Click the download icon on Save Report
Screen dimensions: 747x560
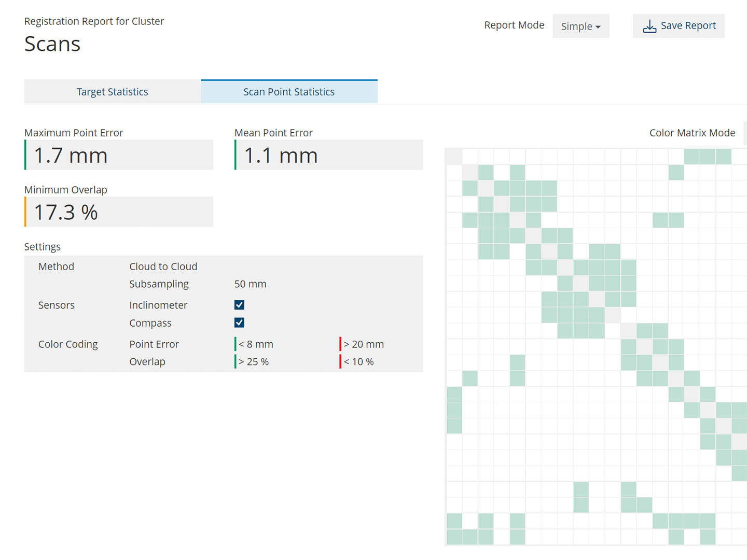pyautogui.click(x=649, y=26)
